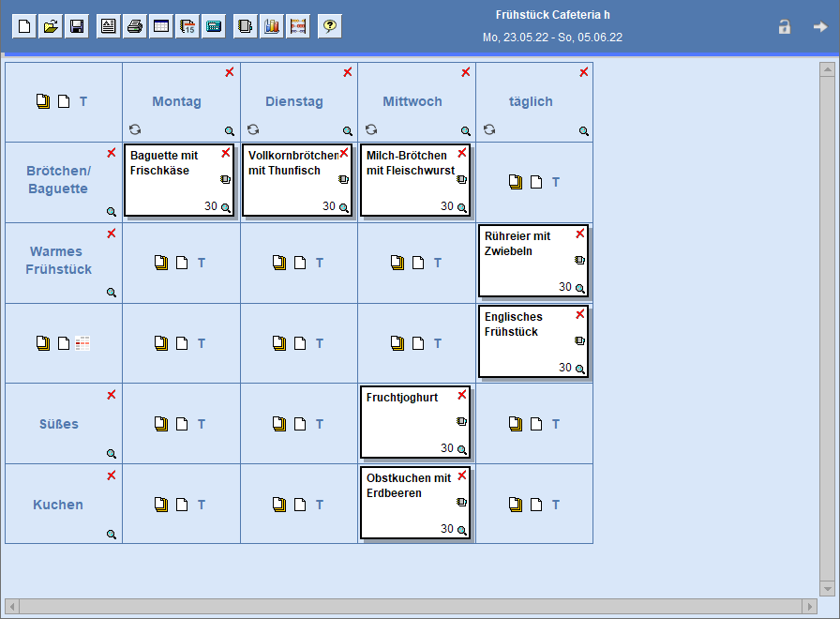Click the Kuchen row label
Viewport: 840px width, 619px height.
[58, 505]
